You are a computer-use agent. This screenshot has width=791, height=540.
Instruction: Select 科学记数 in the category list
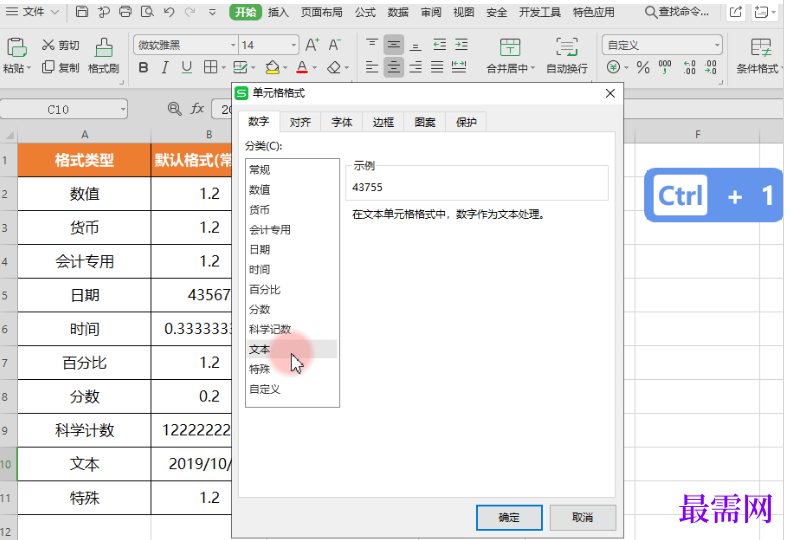[292, 329]
